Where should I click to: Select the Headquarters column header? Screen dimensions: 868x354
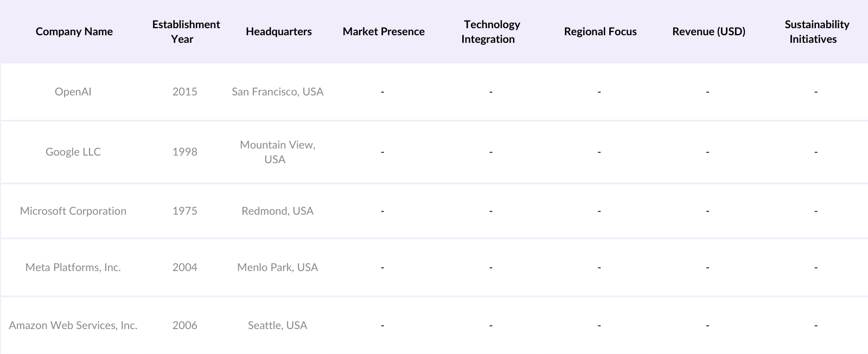click(278, 31)
